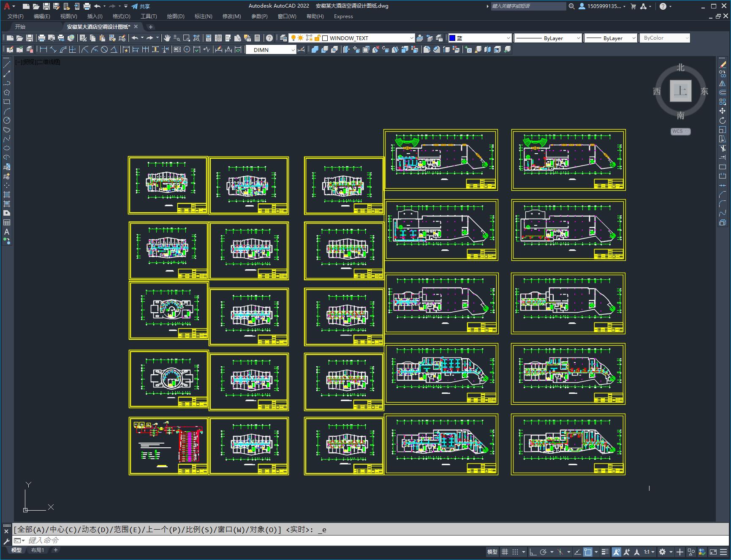This screenshot has width=731, height=560.
Task: Select the Mirror modify tool
Action: point(723,83)
